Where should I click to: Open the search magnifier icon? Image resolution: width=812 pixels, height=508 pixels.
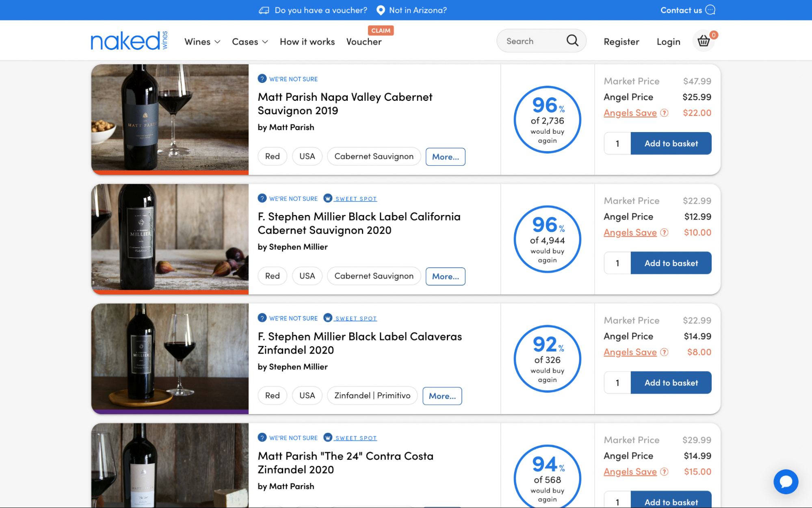[x=572, y=41]
